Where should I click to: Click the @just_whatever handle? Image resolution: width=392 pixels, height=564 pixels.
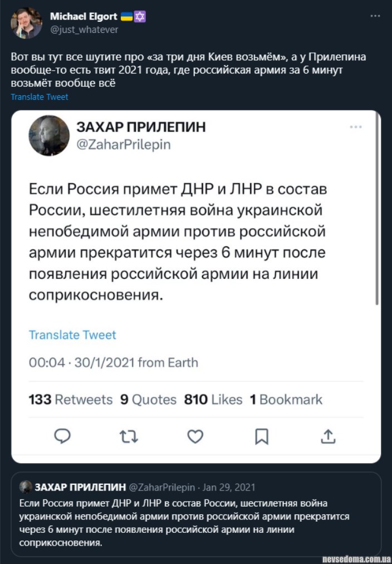point(84,30)
